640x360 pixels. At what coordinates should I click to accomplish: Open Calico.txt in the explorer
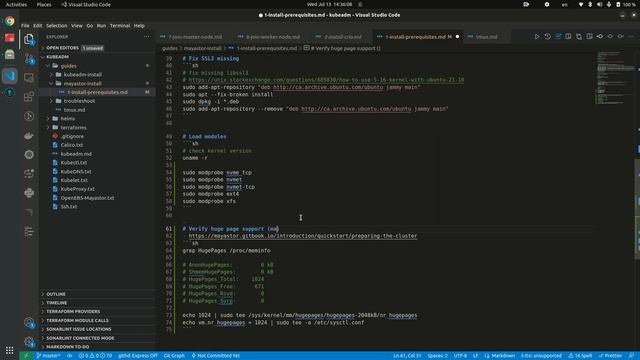click(x=72, y=145)
